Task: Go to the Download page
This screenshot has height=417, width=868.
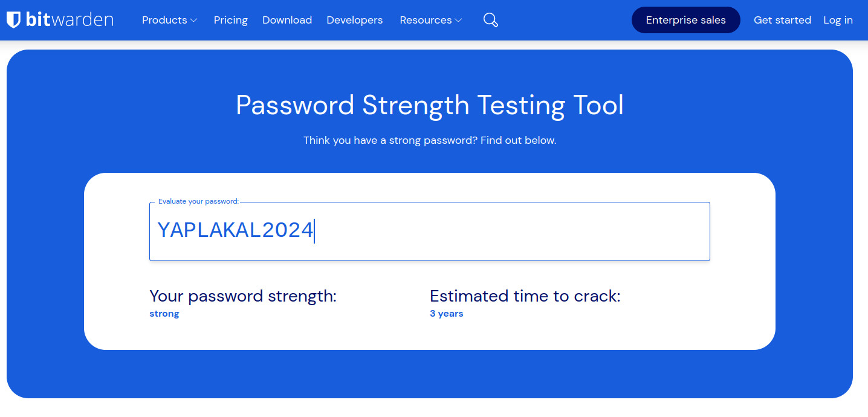Action: [x=287, y=20]
